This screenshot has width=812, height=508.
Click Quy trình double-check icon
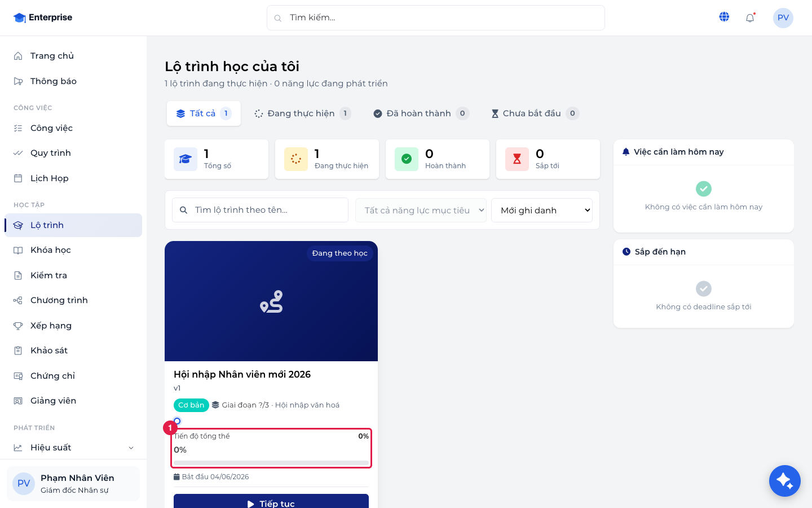pyautogui.click(x=18, y=153)
